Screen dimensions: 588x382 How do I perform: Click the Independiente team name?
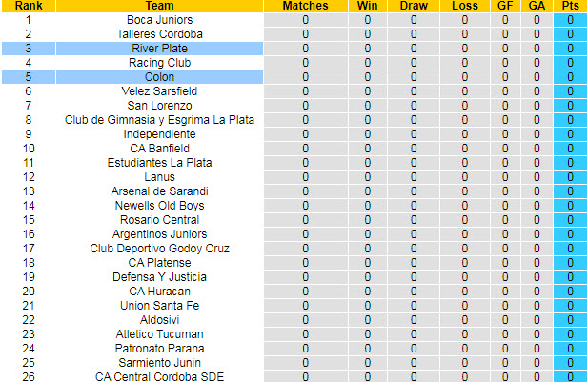click(159, 134)
